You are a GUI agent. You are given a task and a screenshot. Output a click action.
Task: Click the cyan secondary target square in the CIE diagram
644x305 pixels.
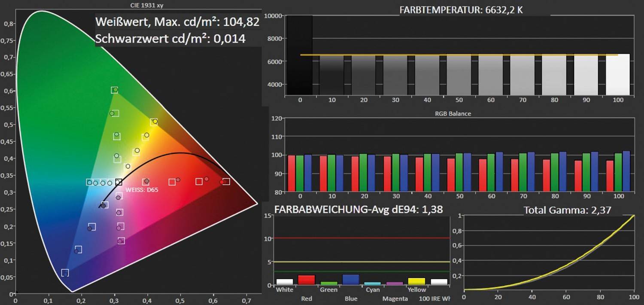coord(89,182)
